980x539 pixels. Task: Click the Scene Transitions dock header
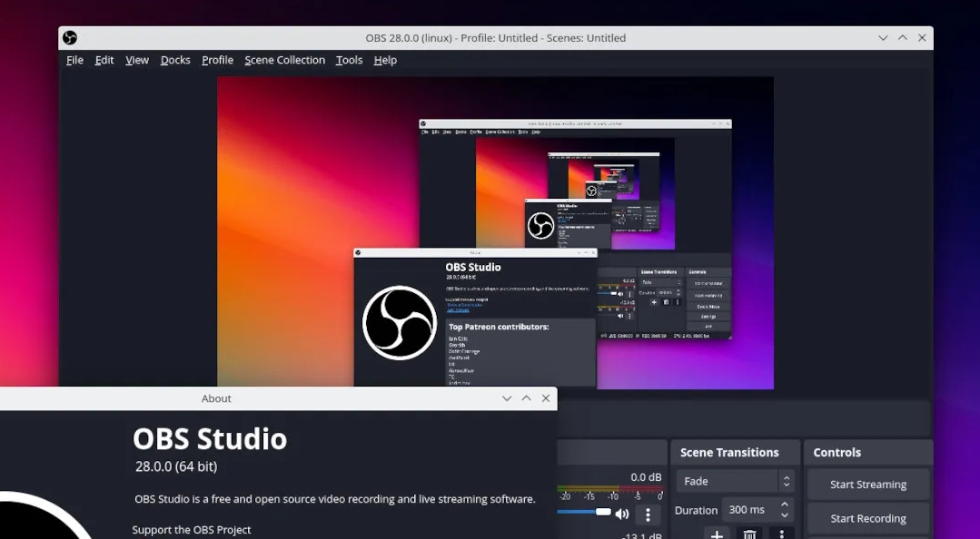(x=735, y=452)
